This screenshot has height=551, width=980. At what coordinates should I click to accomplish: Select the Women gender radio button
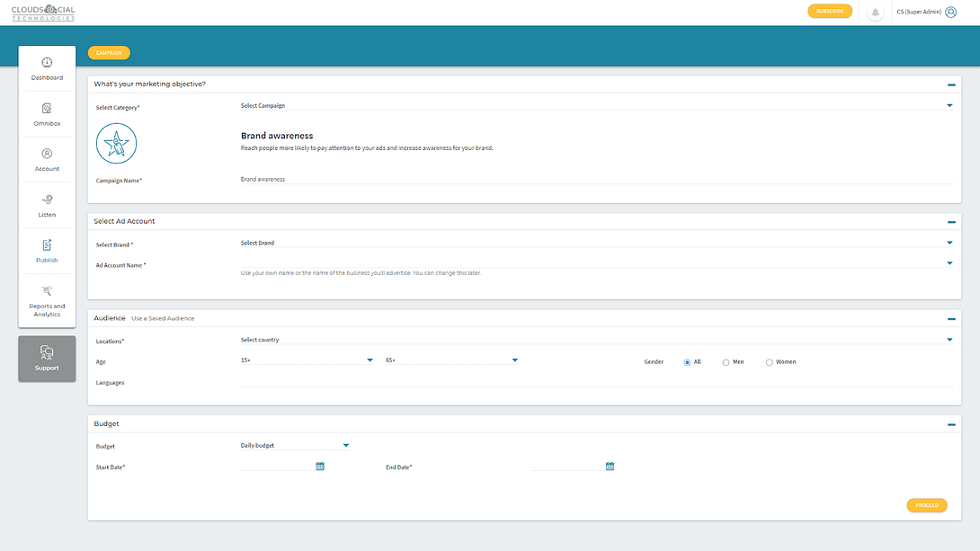click(x=770, y=362)
